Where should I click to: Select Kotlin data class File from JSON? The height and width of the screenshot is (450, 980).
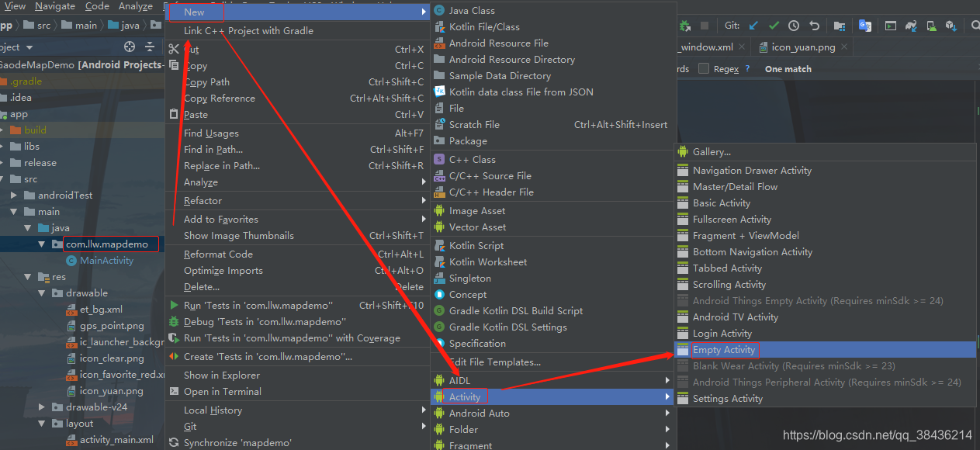tap(552, 92)
